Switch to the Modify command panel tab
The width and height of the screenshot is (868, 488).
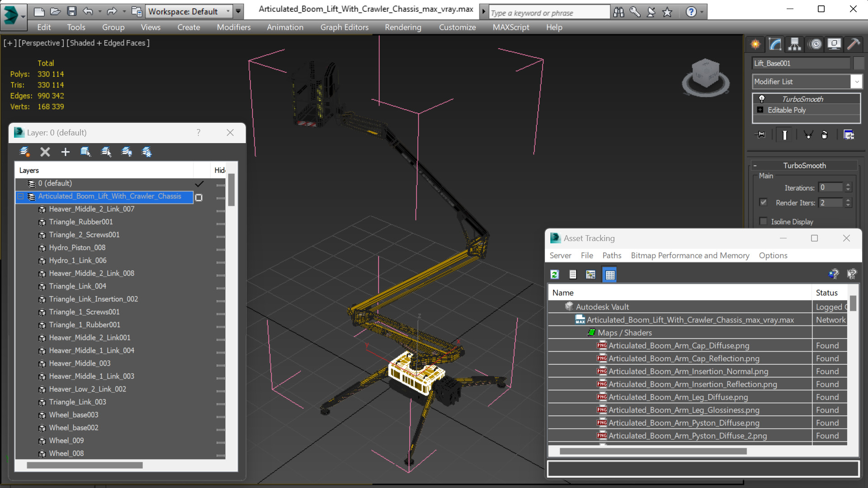775,44
